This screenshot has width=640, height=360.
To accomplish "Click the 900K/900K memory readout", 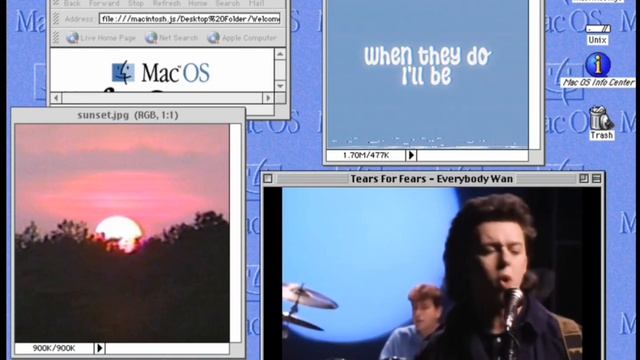I will point(54,348).
